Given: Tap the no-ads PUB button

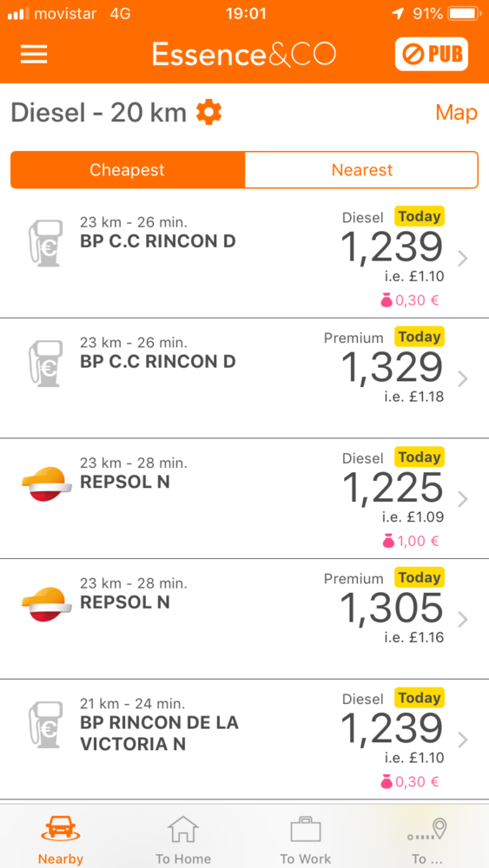Looking at the screenshot, I should coord(432,54).
